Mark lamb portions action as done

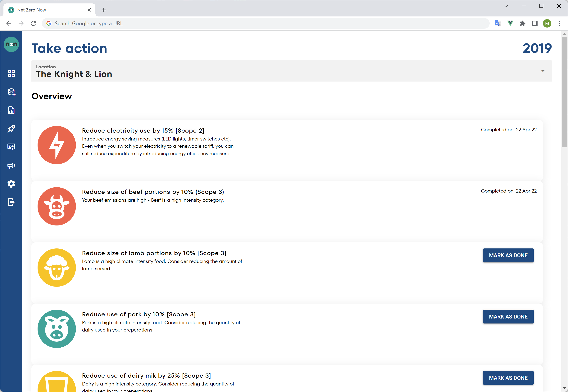pos(508,256)
